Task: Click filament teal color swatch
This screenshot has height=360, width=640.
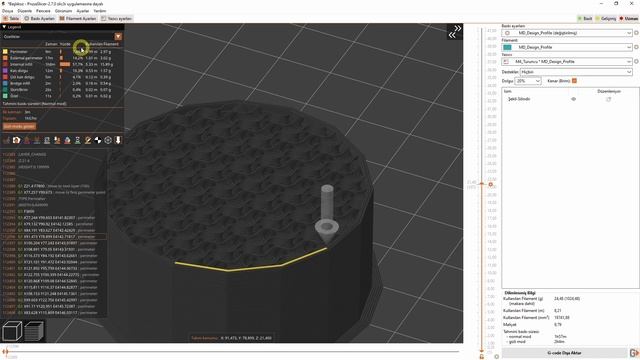Action: click(507, 47)
